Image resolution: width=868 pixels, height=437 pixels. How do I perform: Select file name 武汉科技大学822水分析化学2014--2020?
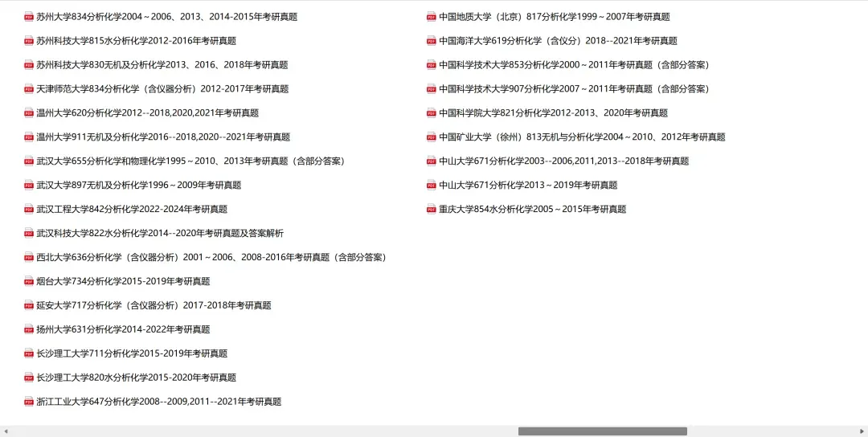[x=160, y=234]
